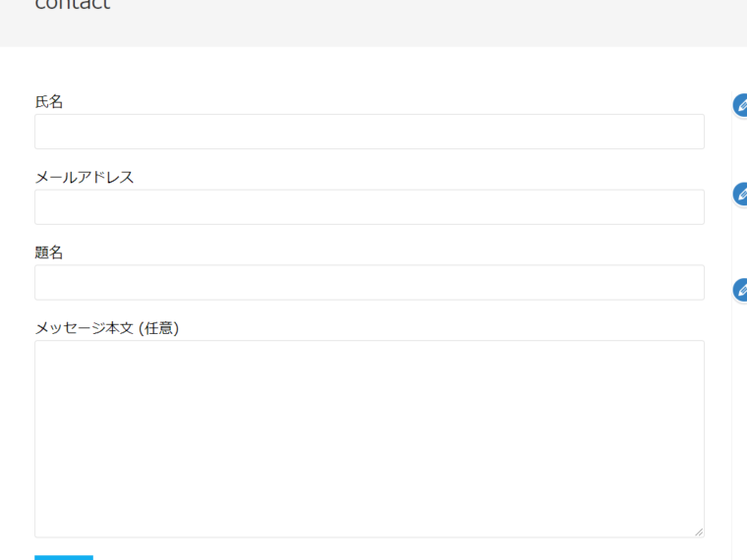Click the bottom border of the メッセージ本文 box
Viewport: 747px width, 560px height.
tap(370, 537)
